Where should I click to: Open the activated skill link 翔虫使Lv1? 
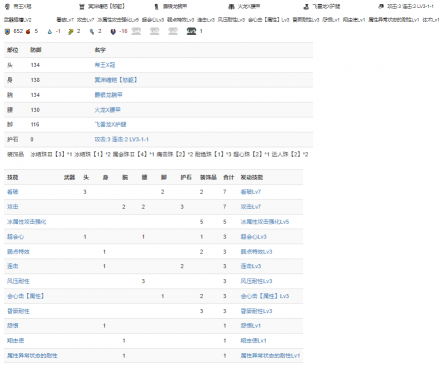click(x=254, y=340)
